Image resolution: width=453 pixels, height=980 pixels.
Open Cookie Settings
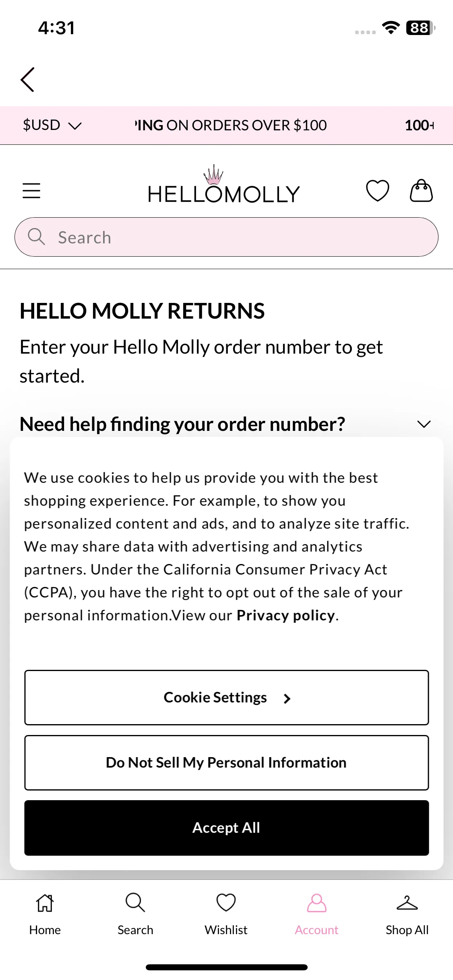(227, 698)
